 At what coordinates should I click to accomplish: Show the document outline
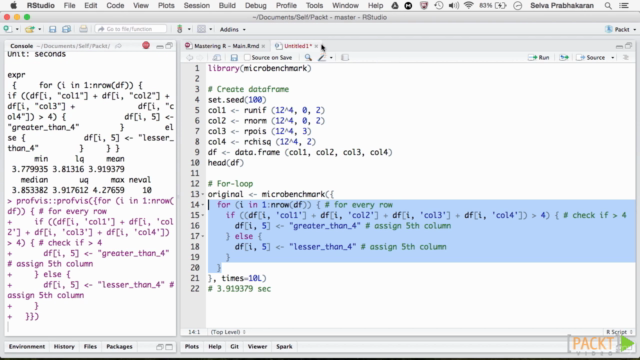[626, 58]
